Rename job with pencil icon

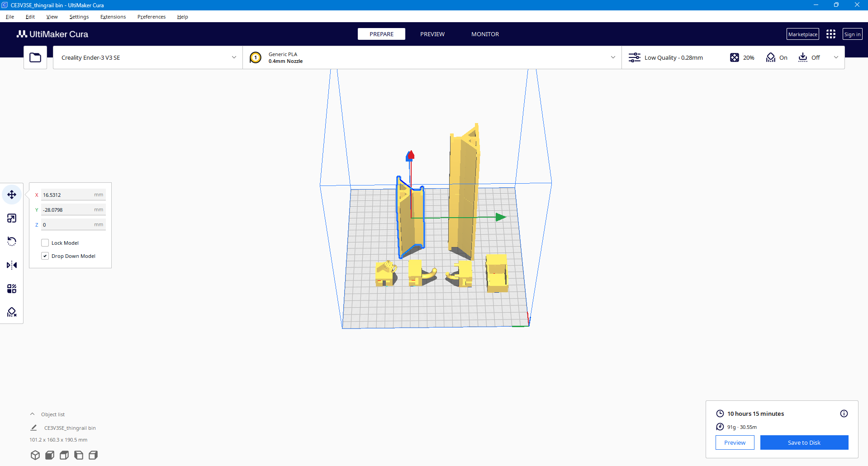[33, 428]
